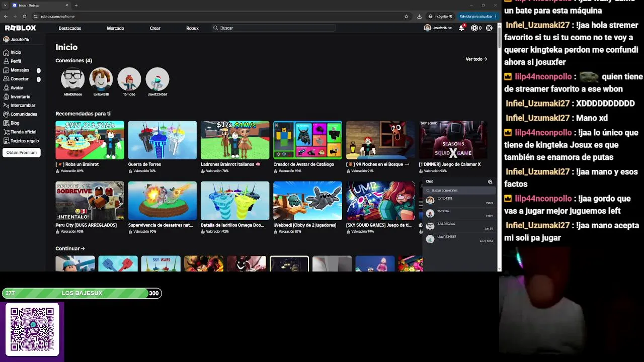Open 16m036 chat conversation
644x362 pixels.
459,214
